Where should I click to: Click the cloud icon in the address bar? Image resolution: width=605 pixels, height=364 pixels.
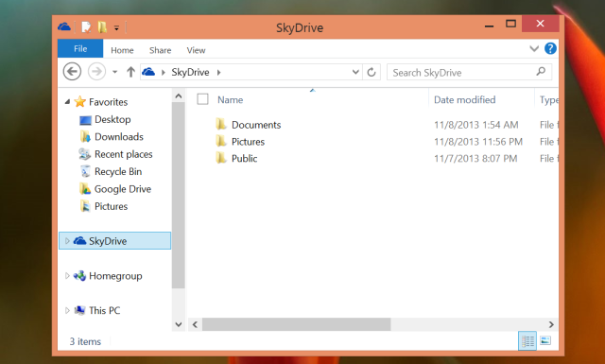click(x=148, y=72)
